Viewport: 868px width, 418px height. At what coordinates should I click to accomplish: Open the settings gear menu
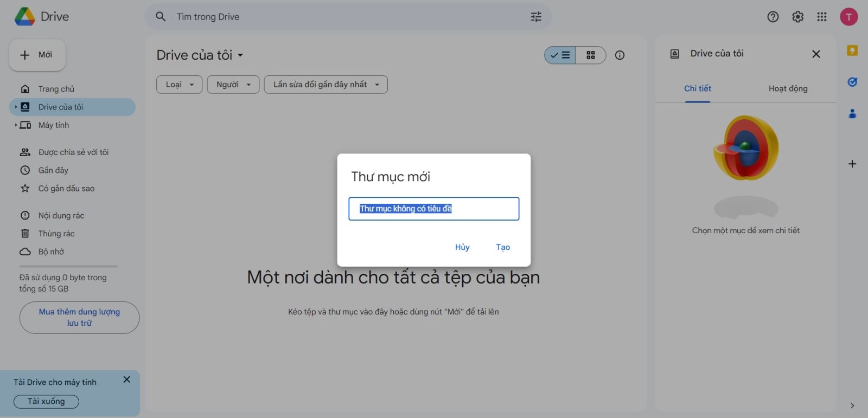pos(797,17)
